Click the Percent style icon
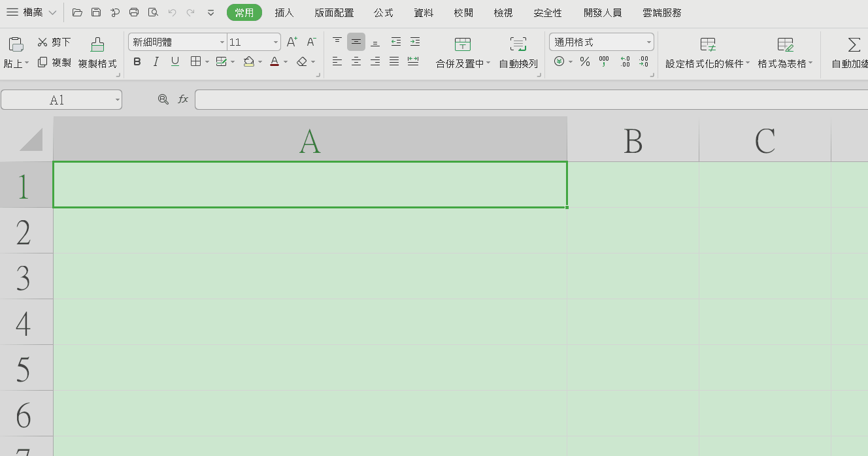This screenshot has height=456, width=868. (585, 61)
